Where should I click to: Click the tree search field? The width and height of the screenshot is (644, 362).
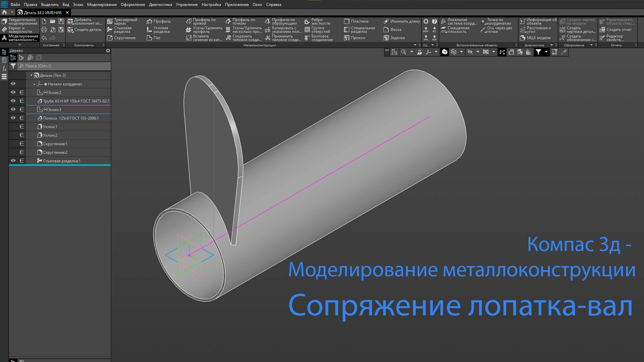pyautogui.click(x=64, y=66)
